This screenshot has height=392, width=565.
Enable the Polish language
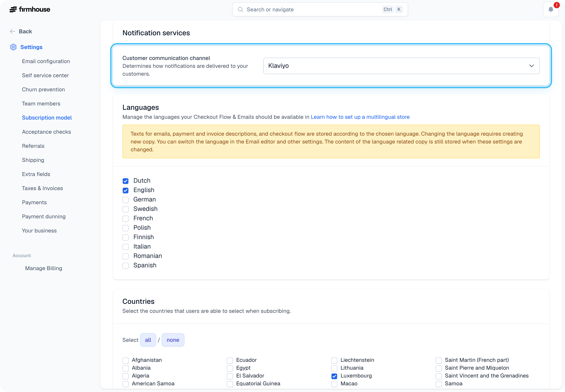(x=126, y=228)
